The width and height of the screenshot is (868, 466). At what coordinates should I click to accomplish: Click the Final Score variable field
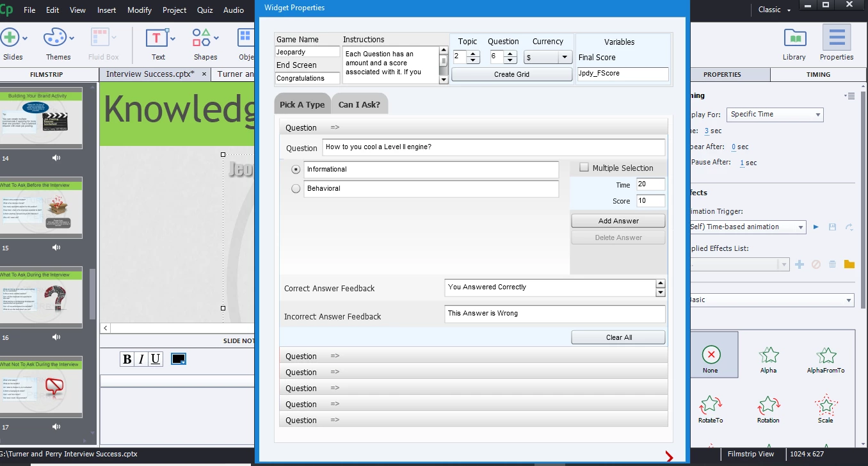[623, 74]
